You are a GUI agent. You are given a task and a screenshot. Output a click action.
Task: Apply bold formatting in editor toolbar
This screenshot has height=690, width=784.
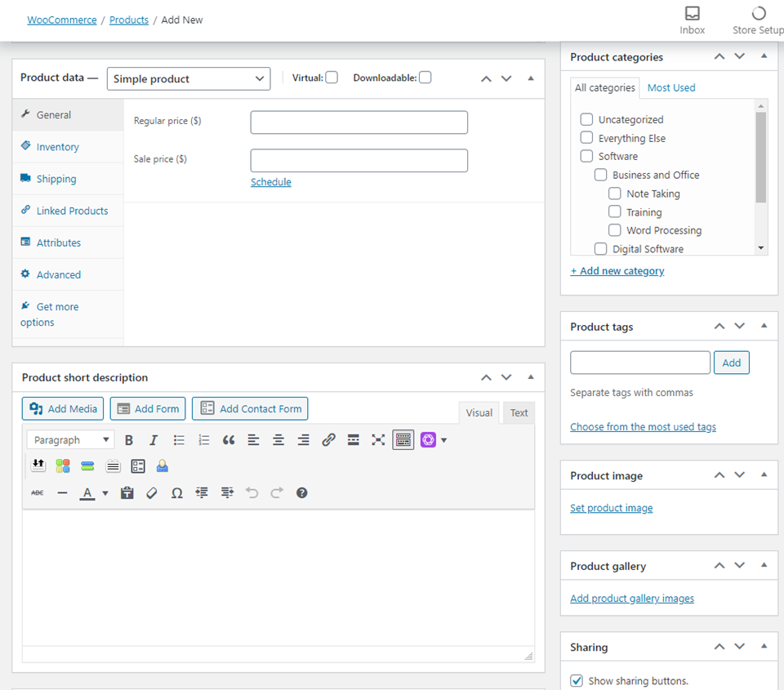coord(129,440)
